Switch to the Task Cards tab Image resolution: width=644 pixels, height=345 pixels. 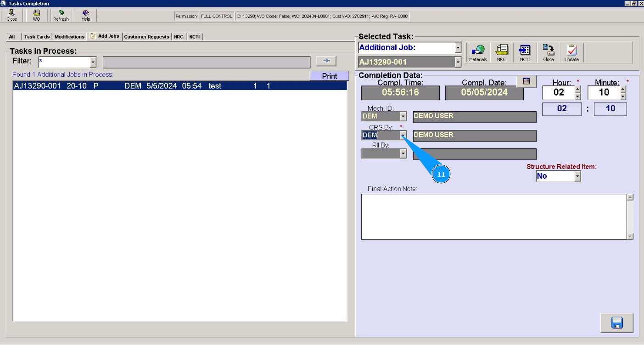point(37,37)
